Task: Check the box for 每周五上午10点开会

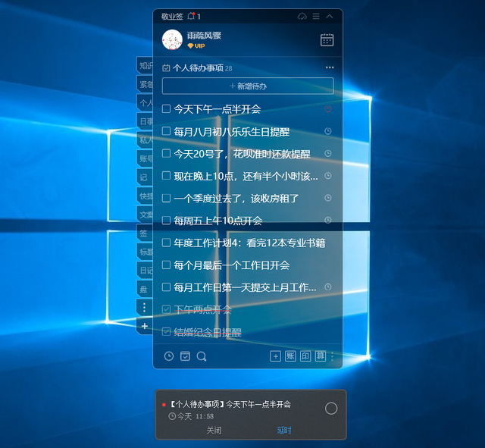Action: [166, 221]
